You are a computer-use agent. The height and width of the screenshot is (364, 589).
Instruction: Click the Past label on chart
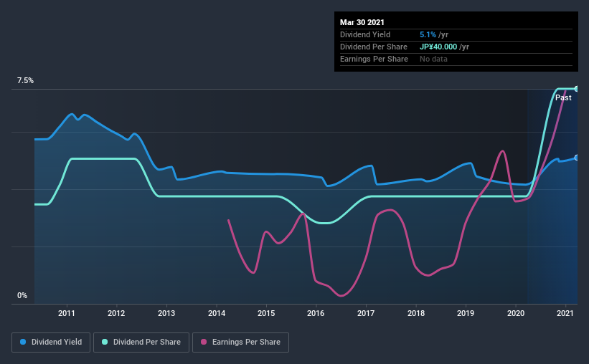563,98
